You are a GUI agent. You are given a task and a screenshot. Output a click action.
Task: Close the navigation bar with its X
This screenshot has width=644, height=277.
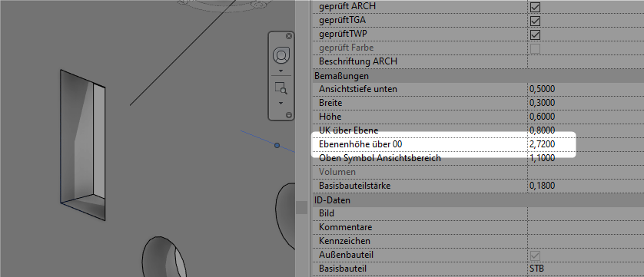pos(289,36)
